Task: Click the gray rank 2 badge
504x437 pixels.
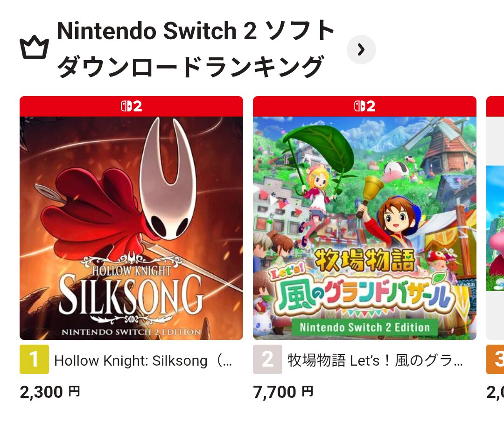Action: pyautogui.click(x=267, y=360)
